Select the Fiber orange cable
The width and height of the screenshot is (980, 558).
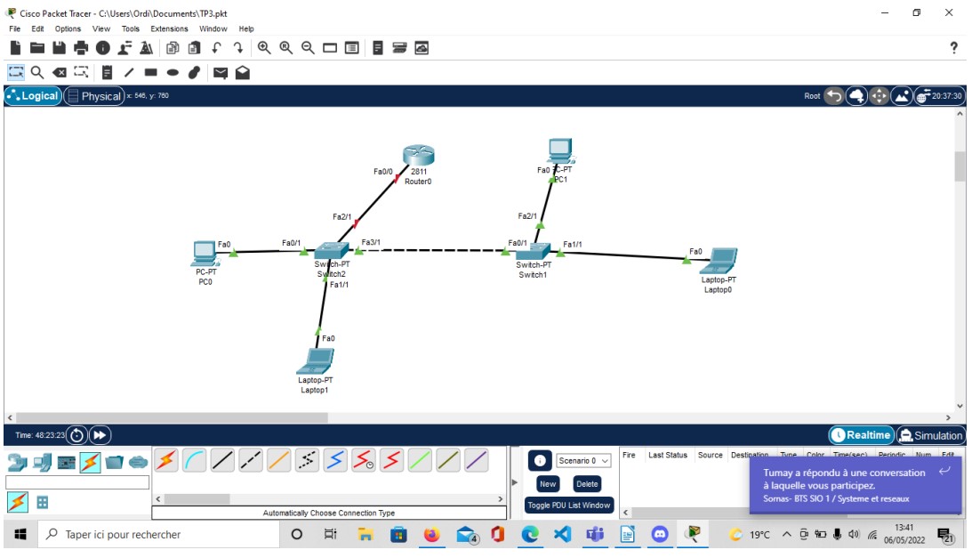[x=278, y=461]
